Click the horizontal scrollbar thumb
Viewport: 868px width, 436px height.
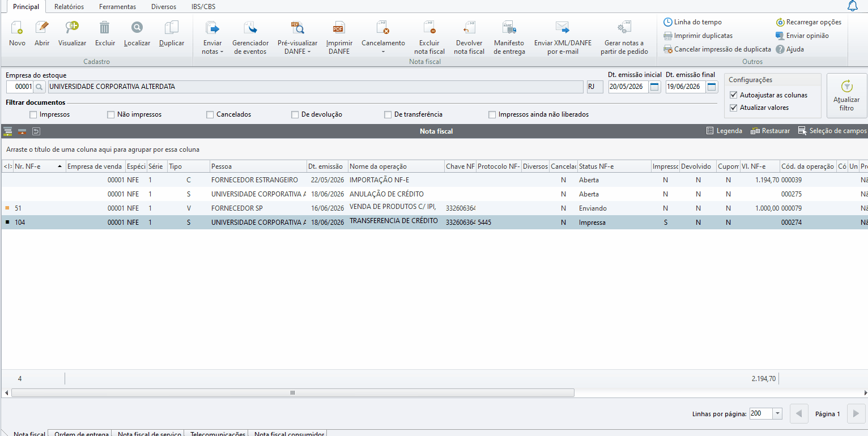point(292,392)
